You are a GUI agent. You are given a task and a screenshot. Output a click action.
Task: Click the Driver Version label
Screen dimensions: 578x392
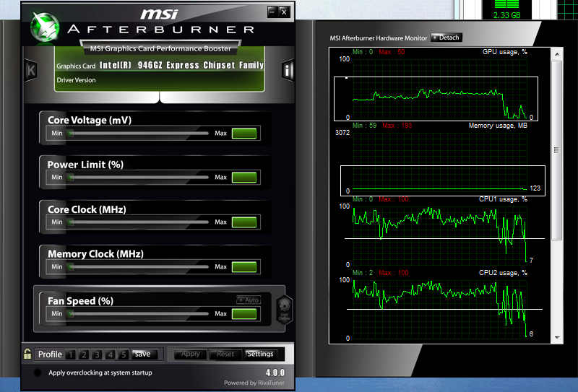click(x=76, y=80)
